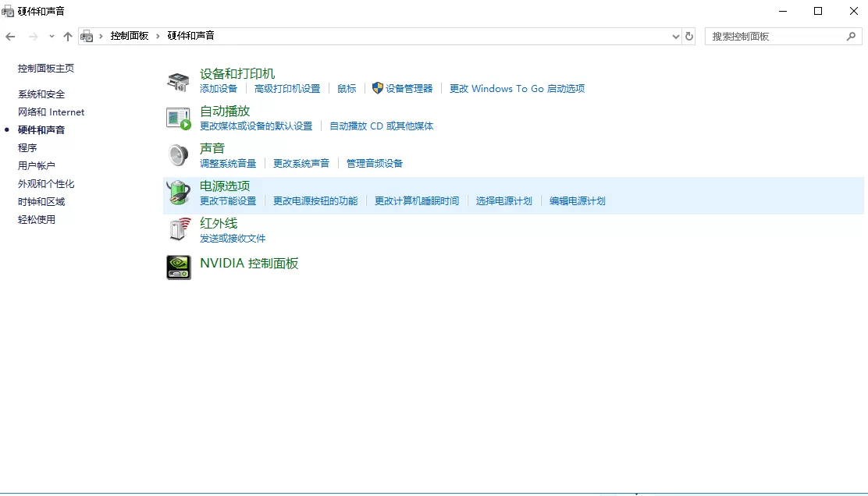Click the forward arrow button
868x496 pixels.
click(x=34, y=37)
